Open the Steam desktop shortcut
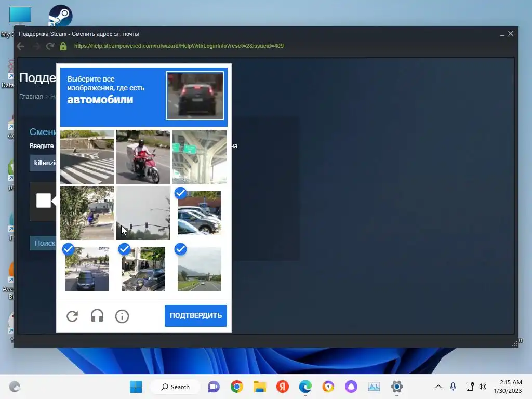The width and height of the screenshot is (532, 399). point(60,15)
